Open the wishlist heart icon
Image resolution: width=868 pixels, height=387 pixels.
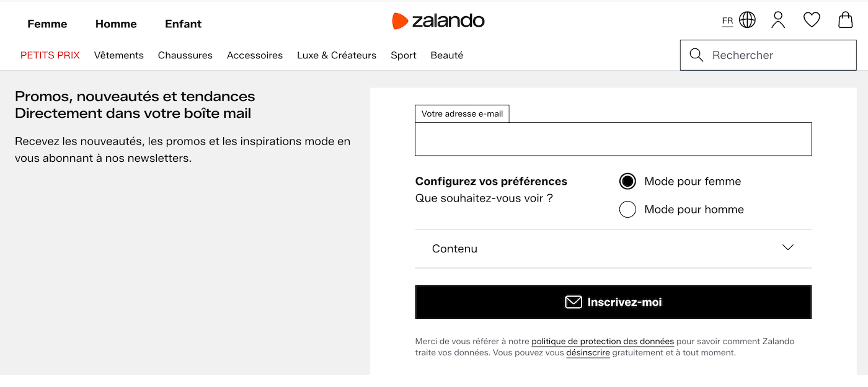(x=811, y=19)
